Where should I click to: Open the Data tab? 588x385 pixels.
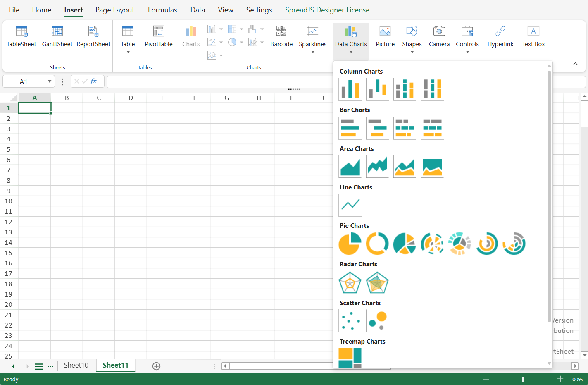pyautogui.click(x=198, y=10)
